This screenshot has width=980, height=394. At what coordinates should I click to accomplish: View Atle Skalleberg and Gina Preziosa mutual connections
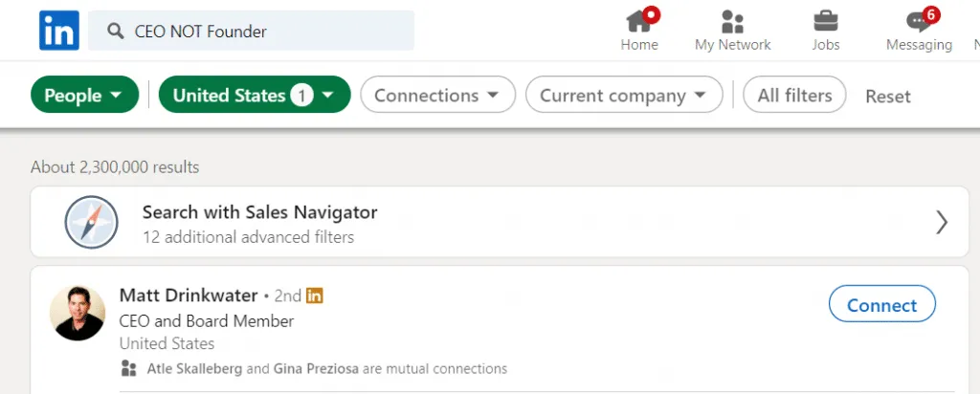coord(327,369)
